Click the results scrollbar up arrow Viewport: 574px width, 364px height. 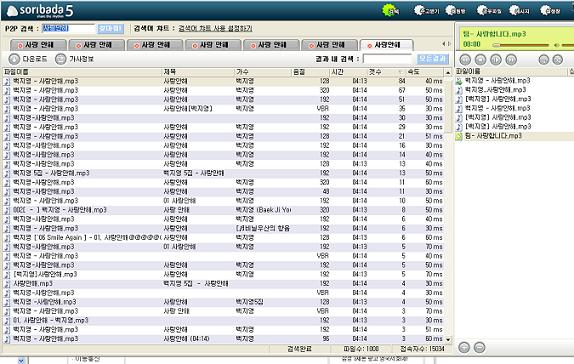pos(448,73)
